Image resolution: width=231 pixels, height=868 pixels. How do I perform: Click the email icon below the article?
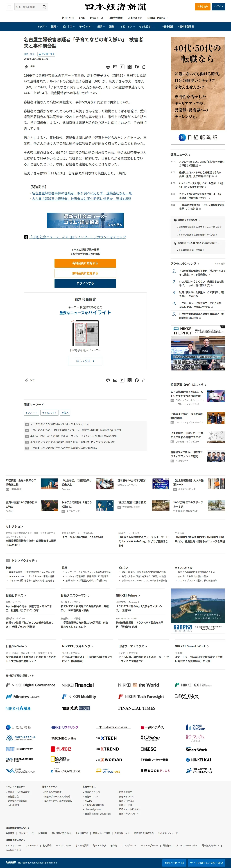coord(115,380)
